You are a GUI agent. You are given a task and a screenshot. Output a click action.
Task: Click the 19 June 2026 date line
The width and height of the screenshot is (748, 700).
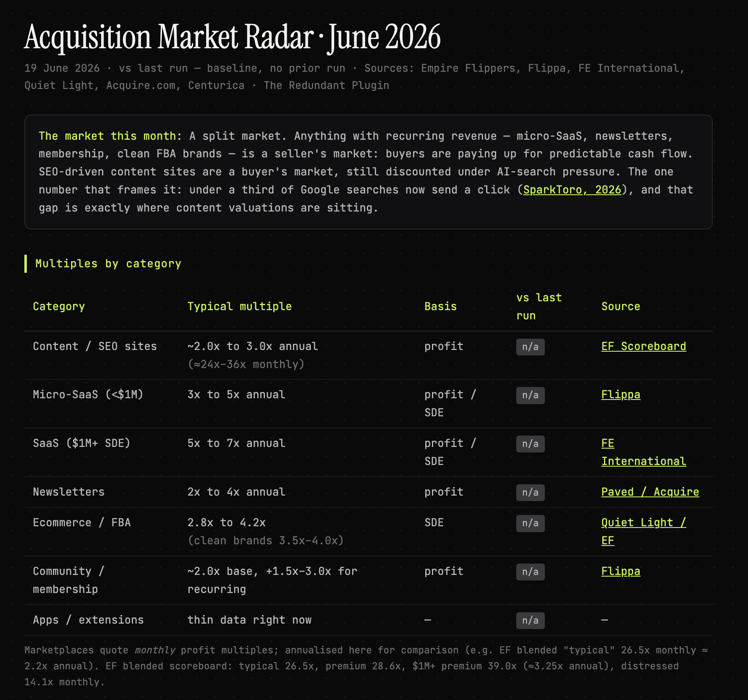click(x=355, y=77)
